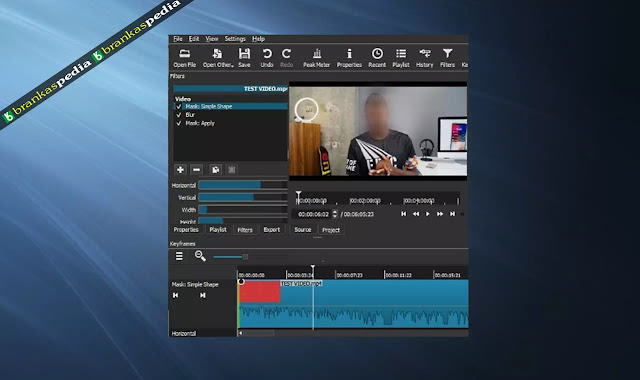Open the View menu
This screenshot has width=640, height=380.
pos(211,39)
